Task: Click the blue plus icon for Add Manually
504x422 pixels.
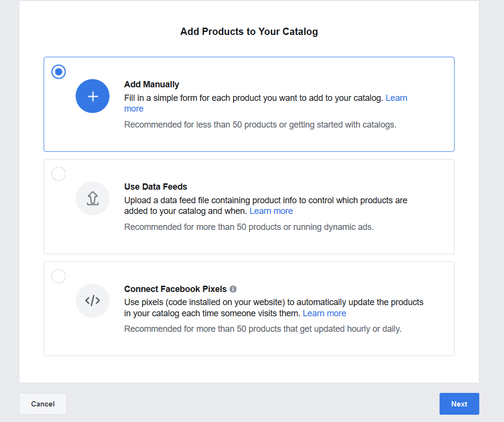Action: coord(93,96)
